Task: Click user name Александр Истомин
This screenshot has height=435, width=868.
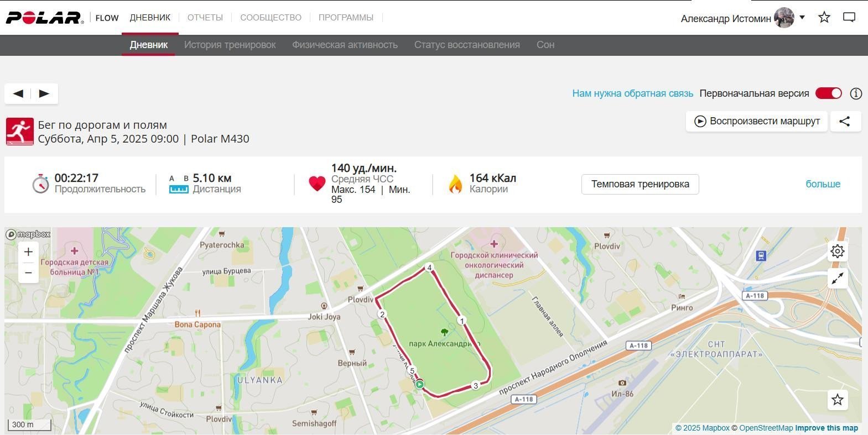Action: (726, 18)
